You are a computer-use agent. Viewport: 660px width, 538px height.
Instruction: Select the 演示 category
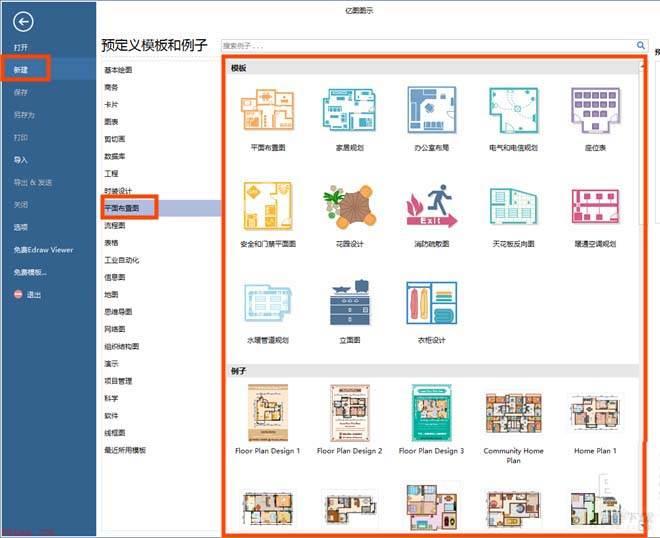[112, 364]
